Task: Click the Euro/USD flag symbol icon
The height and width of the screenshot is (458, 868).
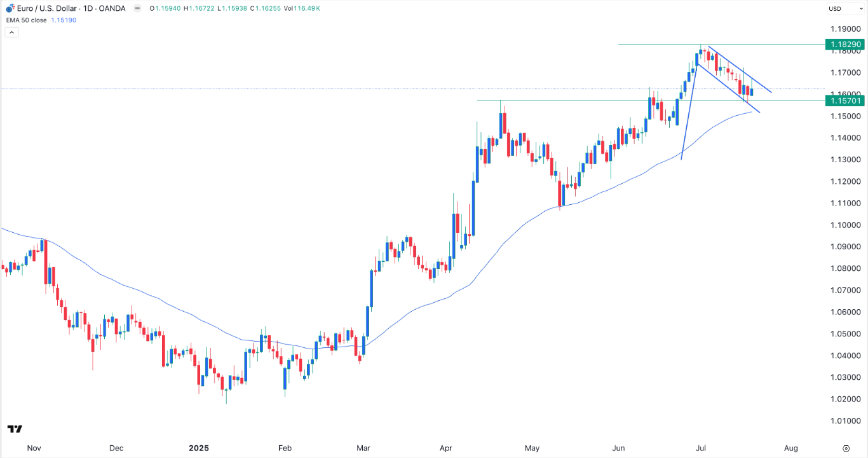Action: [x=10, y=8]
